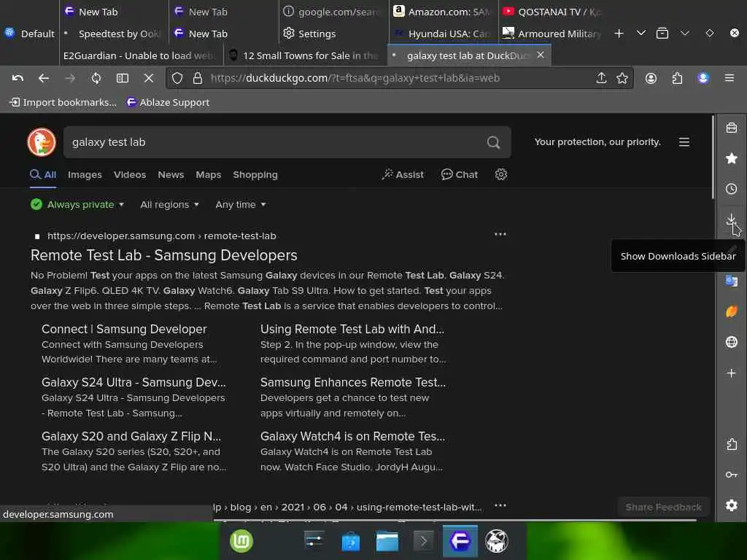This screenshot has width=747, height=560.
Task: Open a new tab with plus button
Action: click(x=619, y=34)
